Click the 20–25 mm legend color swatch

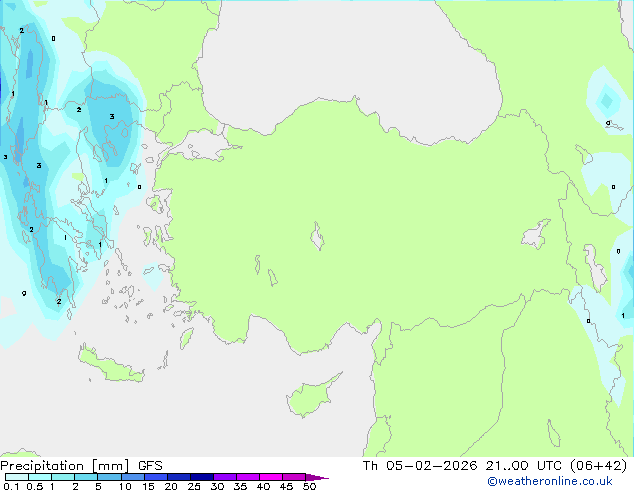[x=178, y=477]
